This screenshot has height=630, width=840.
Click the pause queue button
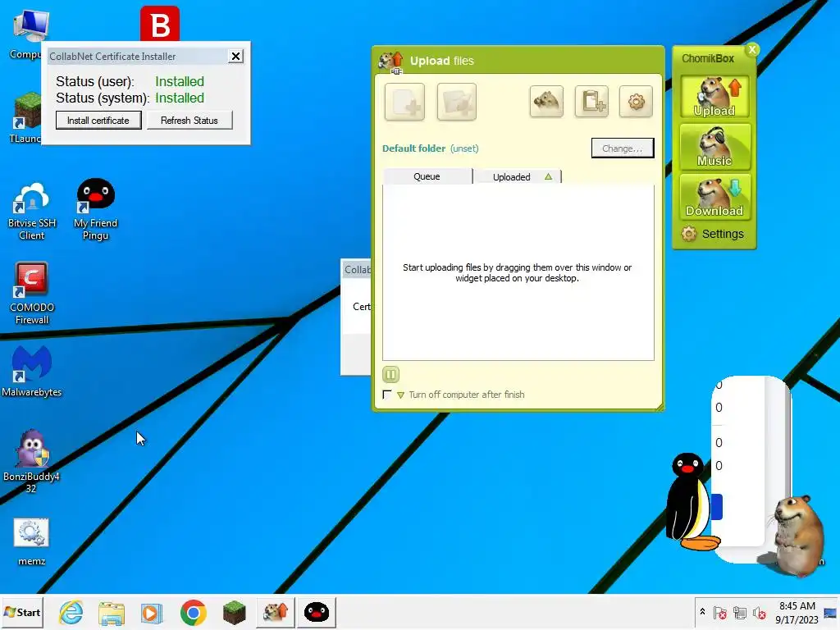point(390,374)
